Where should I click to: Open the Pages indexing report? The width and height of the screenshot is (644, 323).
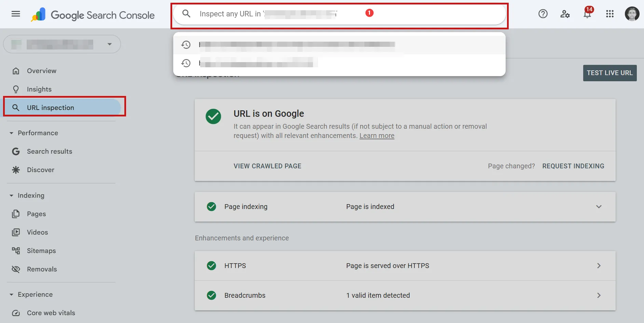36,214
